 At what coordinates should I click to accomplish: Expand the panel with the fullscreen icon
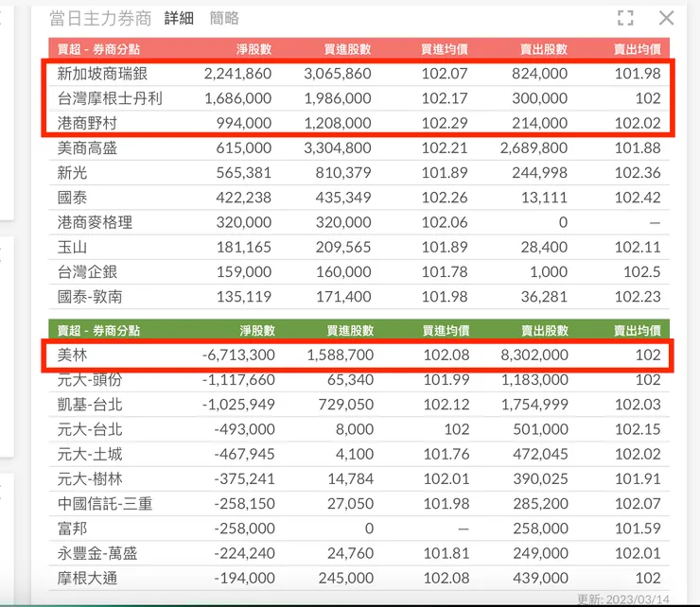625,18
